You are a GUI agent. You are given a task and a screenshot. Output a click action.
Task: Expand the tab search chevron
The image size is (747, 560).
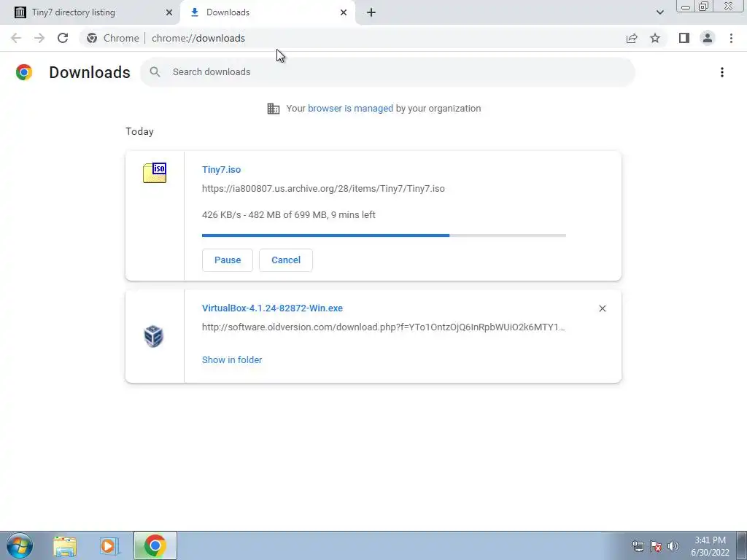point(659,12)
